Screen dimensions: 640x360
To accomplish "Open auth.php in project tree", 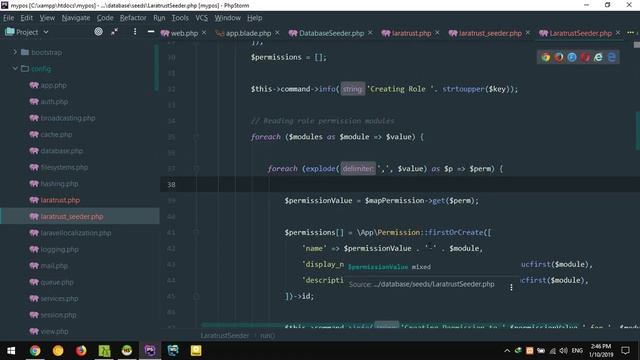I will pos(54,102).
